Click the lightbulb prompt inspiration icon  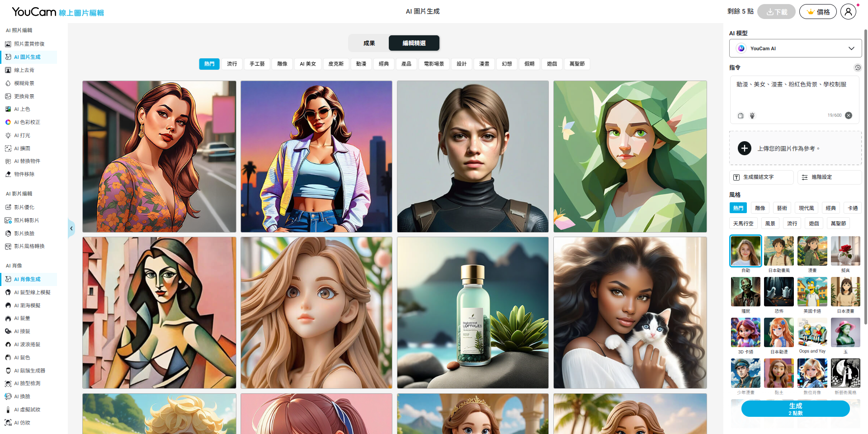pyautogui.click(x=752, y=115)
